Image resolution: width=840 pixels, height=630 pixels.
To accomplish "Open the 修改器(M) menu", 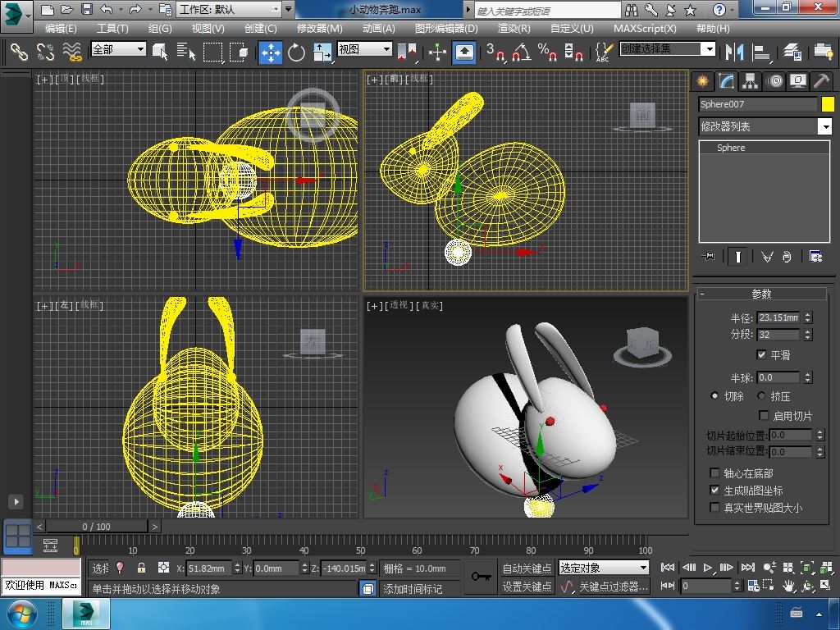I will [319, 28].
